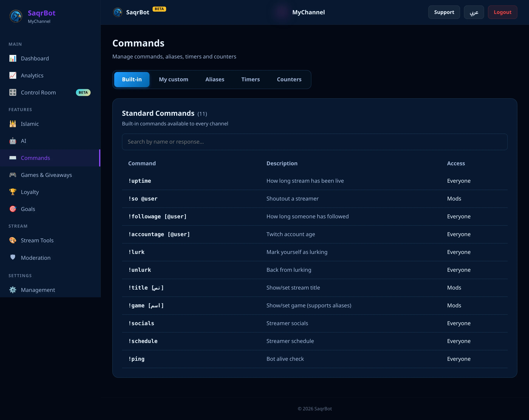Focus the Search by name or response field
The height and width of the screenshot is (420, 529).
coord(315,142)
